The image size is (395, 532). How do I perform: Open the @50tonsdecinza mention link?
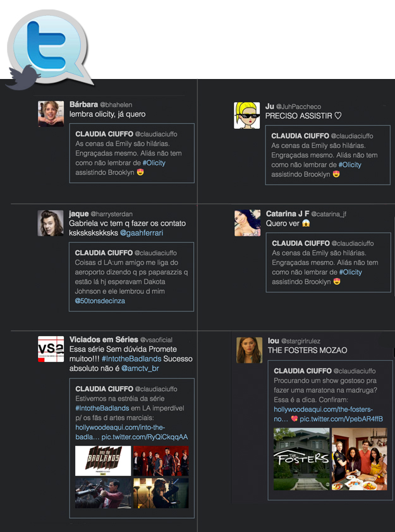(x=100, y=301)
